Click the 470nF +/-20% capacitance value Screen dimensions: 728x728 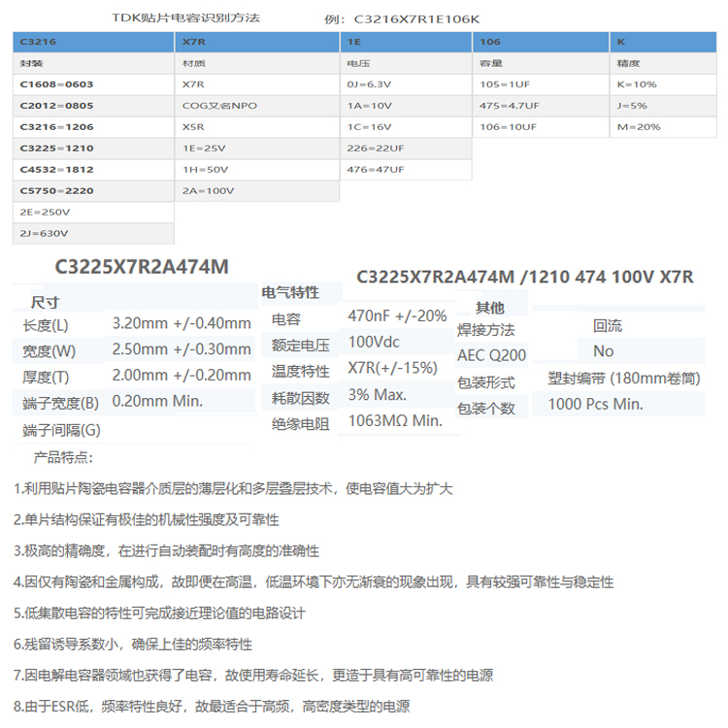click(x=397, y=315)
